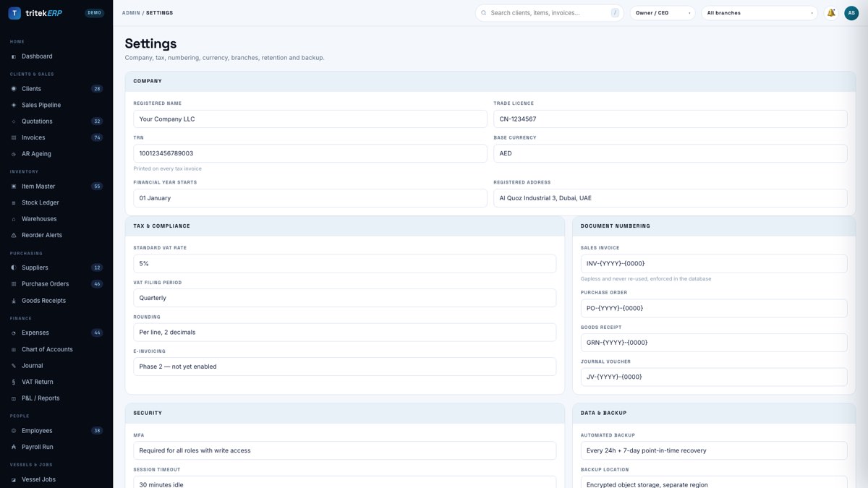
Task: Click the E-Invoicing field
Action: point(345,367)
